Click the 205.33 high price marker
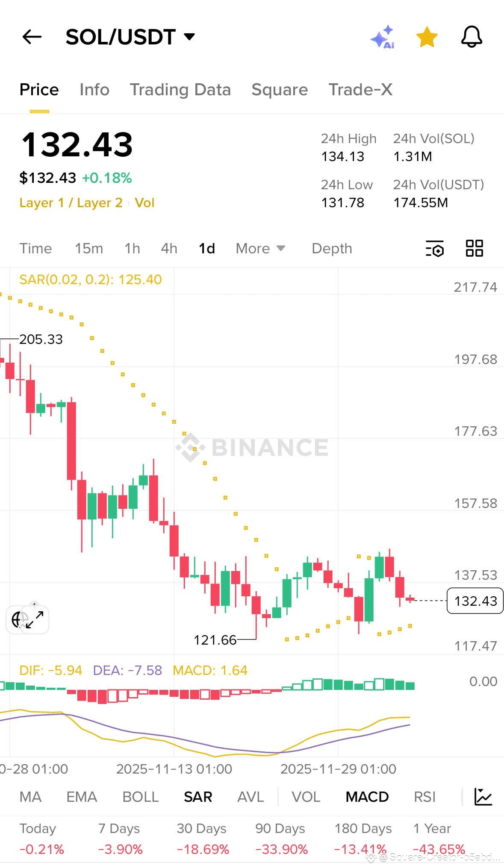This screenshot has height=868, width=504. point(41,340)
